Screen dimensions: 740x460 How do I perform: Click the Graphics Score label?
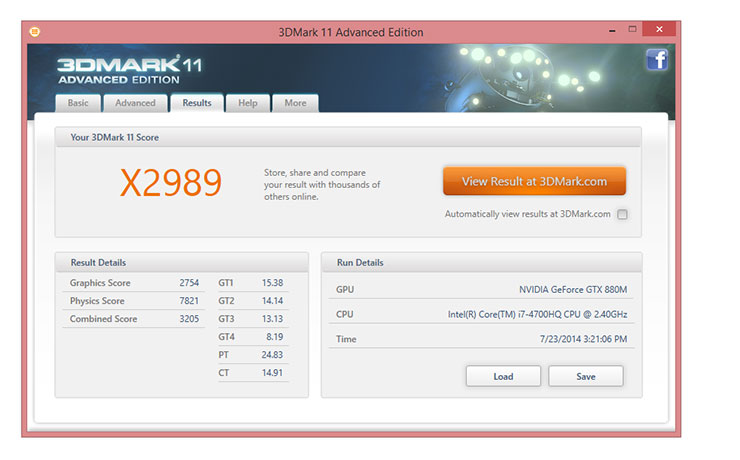(100, 283)
